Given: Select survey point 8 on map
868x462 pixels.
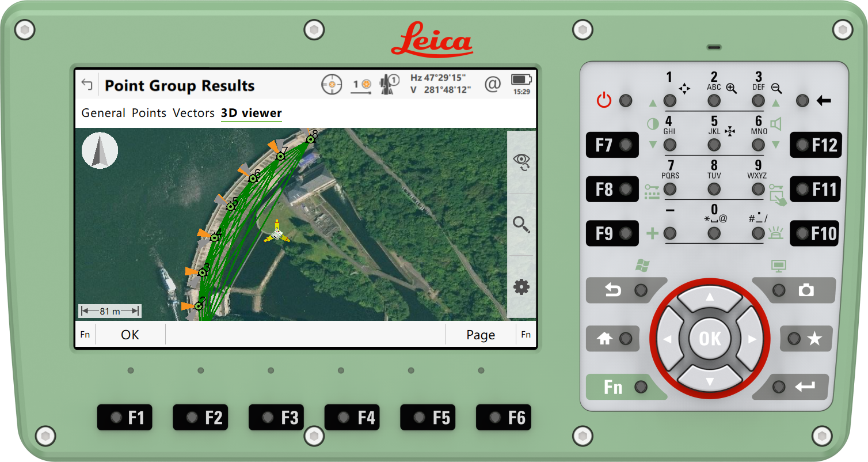Looking at the screenshot, I should pyautogui.click(x=310, y=139).
